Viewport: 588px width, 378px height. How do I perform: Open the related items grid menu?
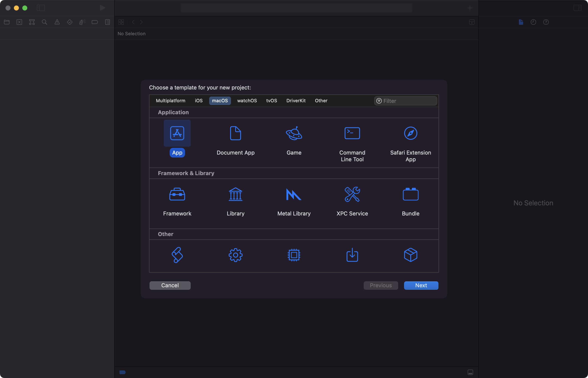tap(121, 22)
